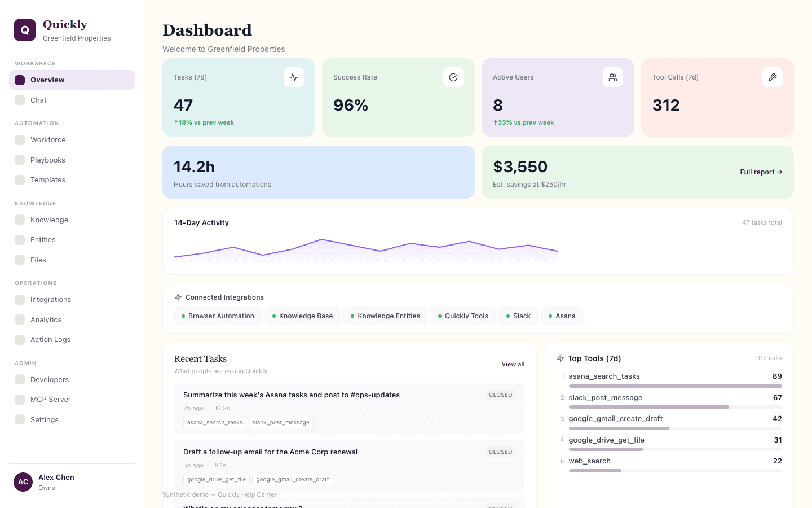Select the Asana integration chip
Image resolution: width=812 pixels, height=508 pixels.
pyautogui.click(x=562, y=316)
